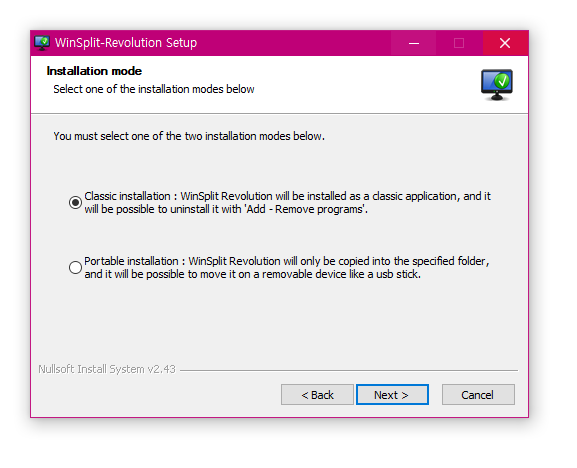Image resolution: width=577 pixels, height=468 pixels.
Task: Click the empty magenta area of the title bar
Action: (294, 43)
